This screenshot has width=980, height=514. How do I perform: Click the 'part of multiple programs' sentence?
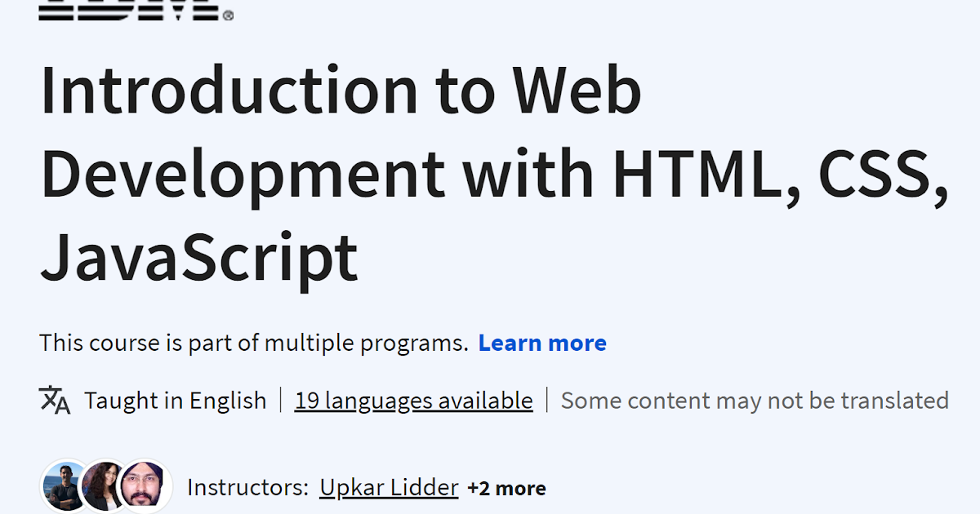point(253,343)
